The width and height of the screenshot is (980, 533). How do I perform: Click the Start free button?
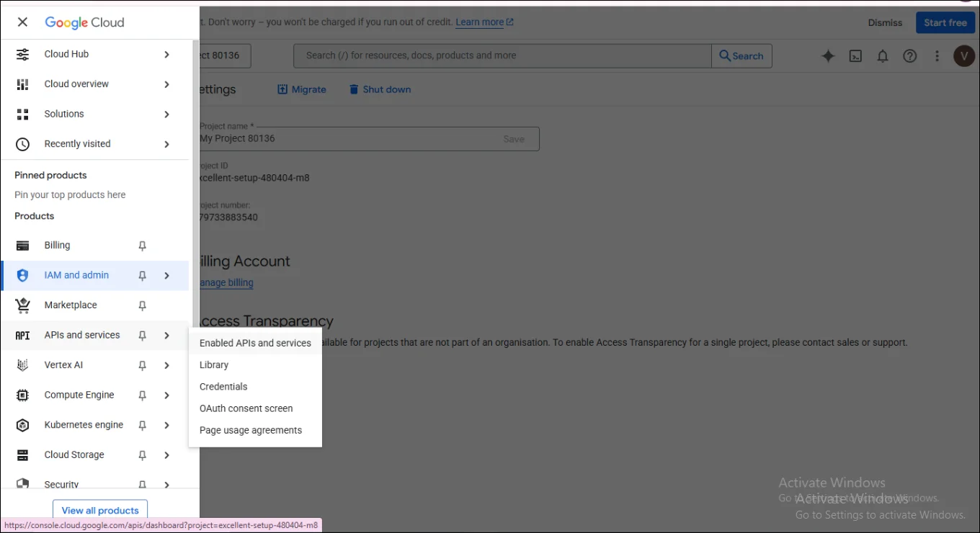pos(945,22)
